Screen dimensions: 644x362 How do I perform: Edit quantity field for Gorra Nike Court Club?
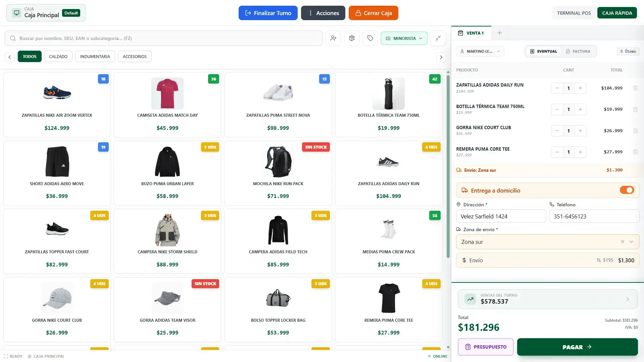point(568,131)
